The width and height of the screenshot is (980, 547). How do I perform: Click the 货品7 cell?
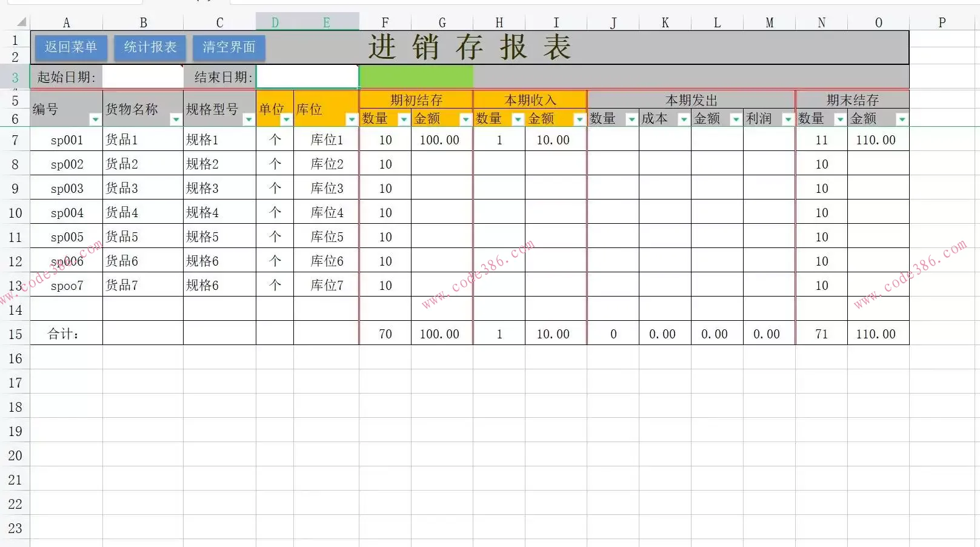point(143,286)
